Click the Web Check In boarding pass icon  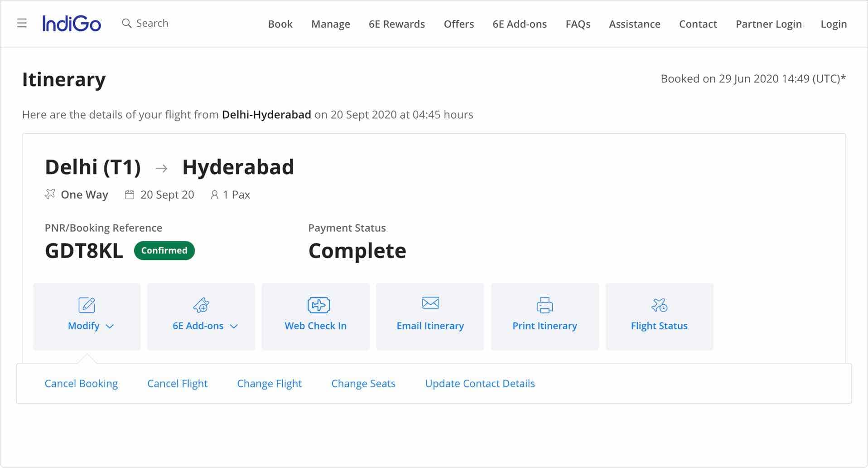[318, 305]
